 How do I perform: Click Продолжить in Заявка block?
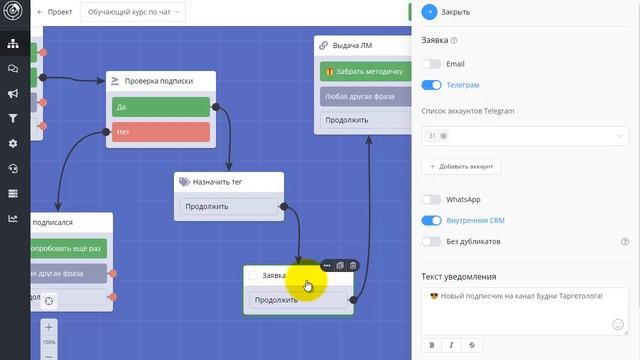click(298, 300)
